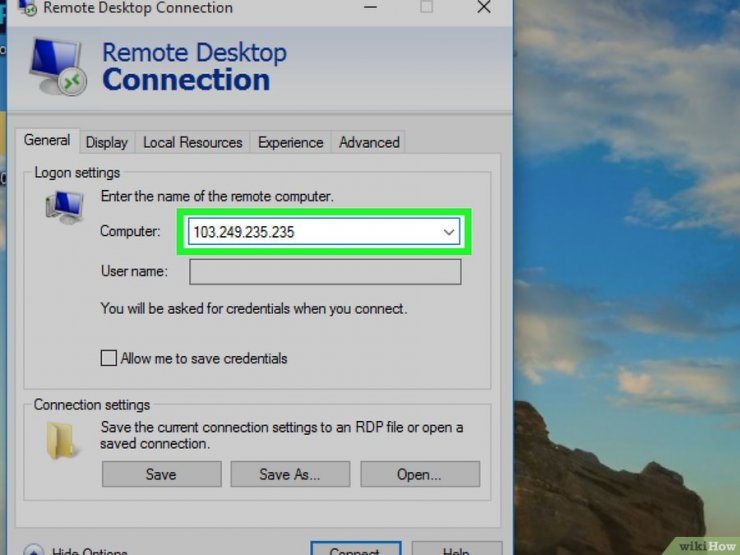Screen dimensions: 740x555
Task: Click the User name field
Action: (325, 271)
